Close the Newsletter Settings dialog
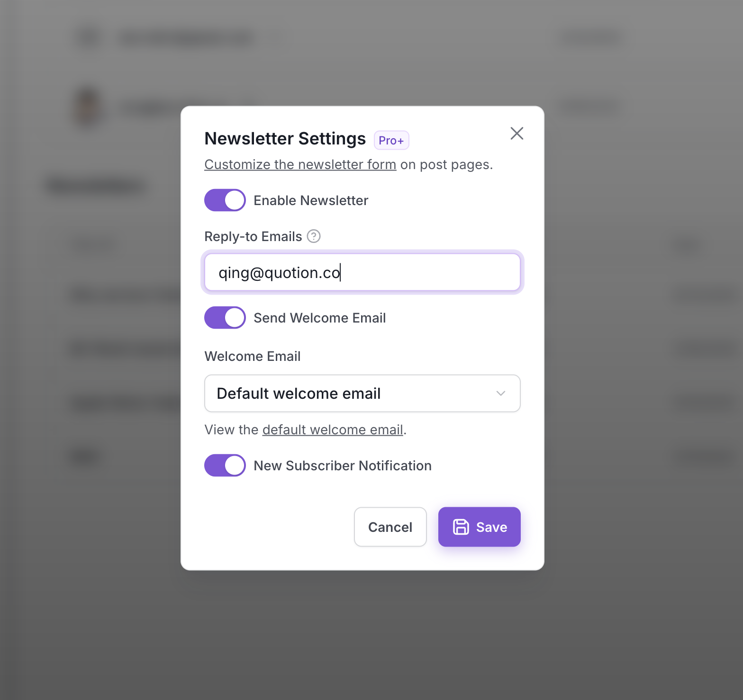Viewport: 743px width, 700px height. pyautogui.click(x=516, y=134)
